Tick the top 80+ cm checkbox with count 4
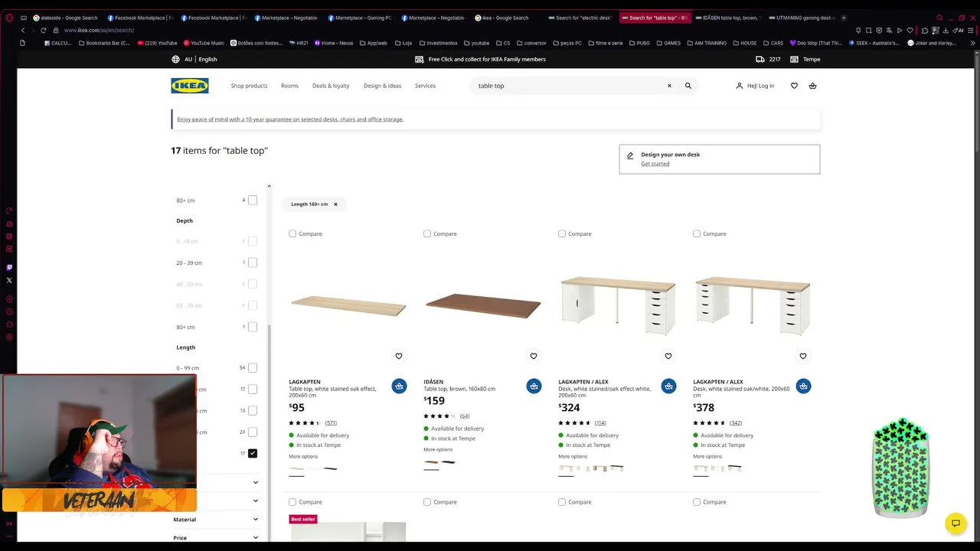980x551 pixels. point(253,201)
